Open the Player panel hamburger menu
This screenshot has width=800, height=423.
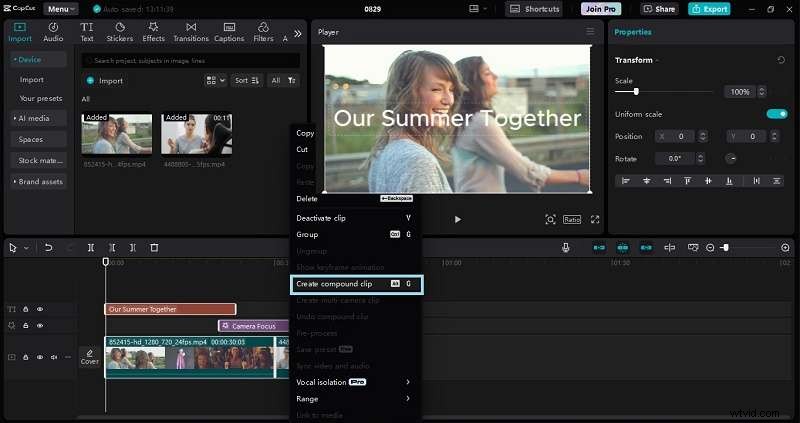coord(590,32)
